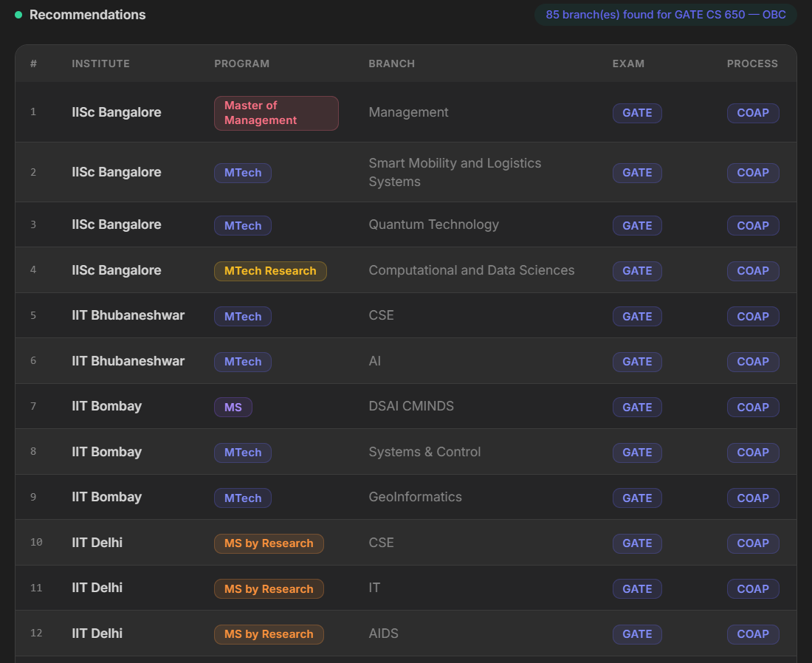This screenshot has width=812, height=663.
Task: Click the GATE badge for Computational and Data Sciences
Action: [x=637, y=271]
